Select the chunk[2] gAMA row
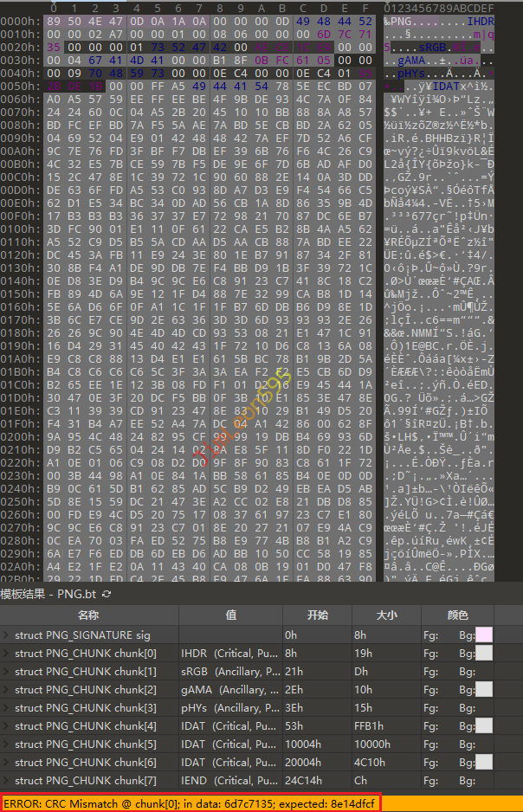 87,689
